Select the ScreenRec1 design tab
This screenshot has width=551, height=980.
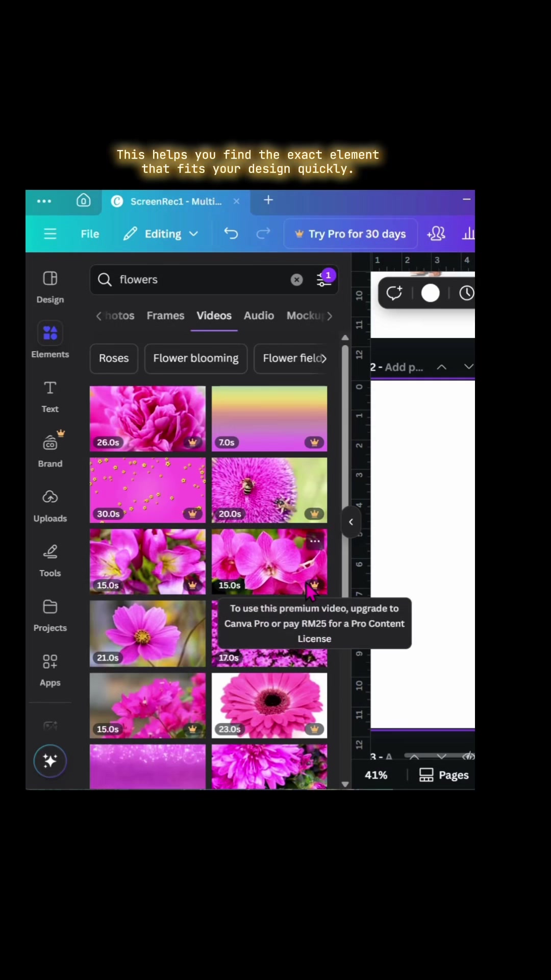(176, 201)
